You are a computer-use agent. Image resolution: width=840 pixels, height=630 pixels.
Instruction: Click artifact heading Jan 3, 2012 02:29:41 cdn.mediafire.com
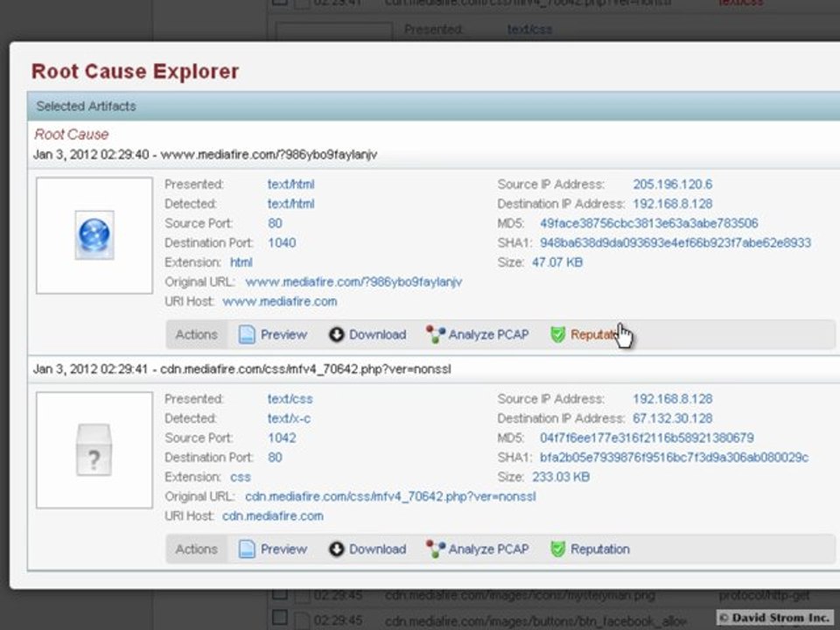[242, 369]
